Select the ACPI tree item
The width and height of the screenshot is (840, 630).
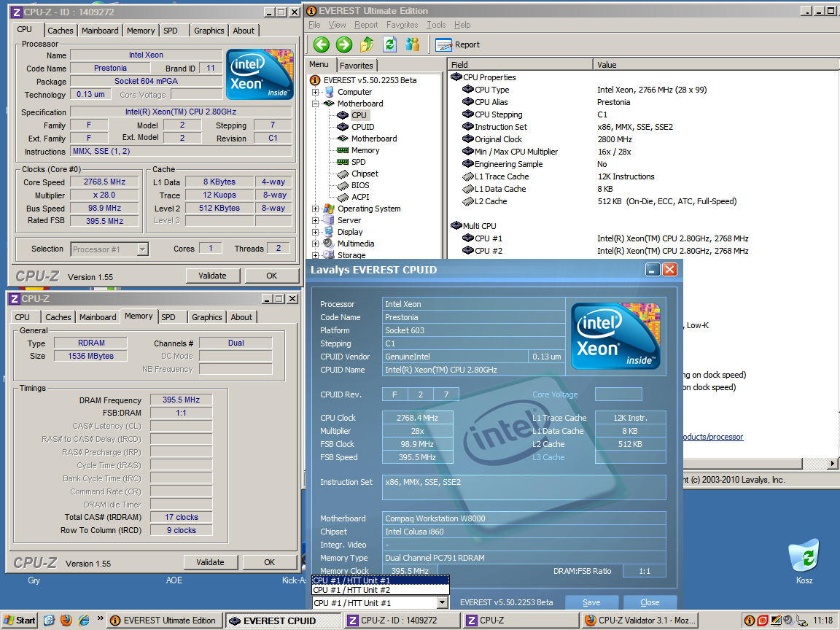click(x=360, y=197)
